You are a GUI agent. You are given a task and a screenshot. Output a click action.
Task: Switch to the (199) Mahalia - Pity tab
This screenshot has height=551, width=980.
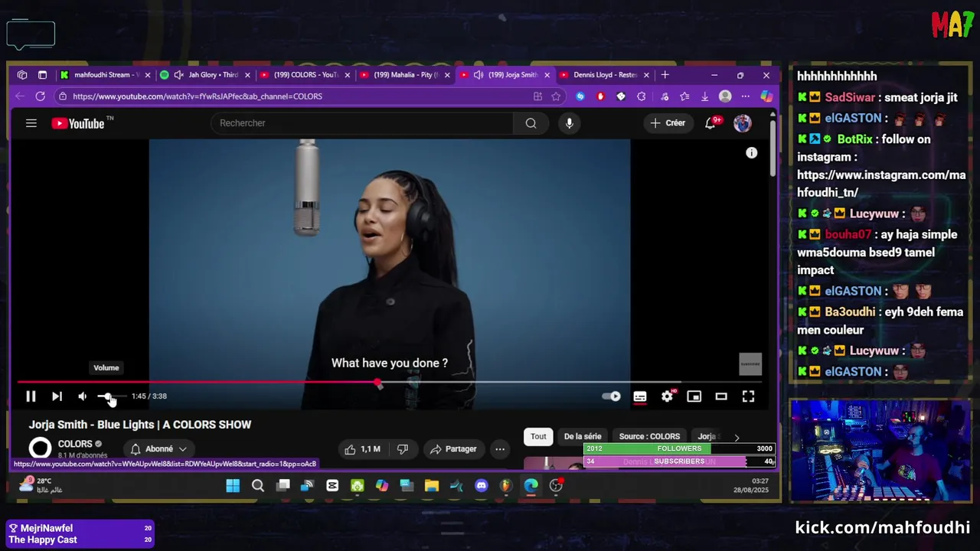click(x=405, y=75)
